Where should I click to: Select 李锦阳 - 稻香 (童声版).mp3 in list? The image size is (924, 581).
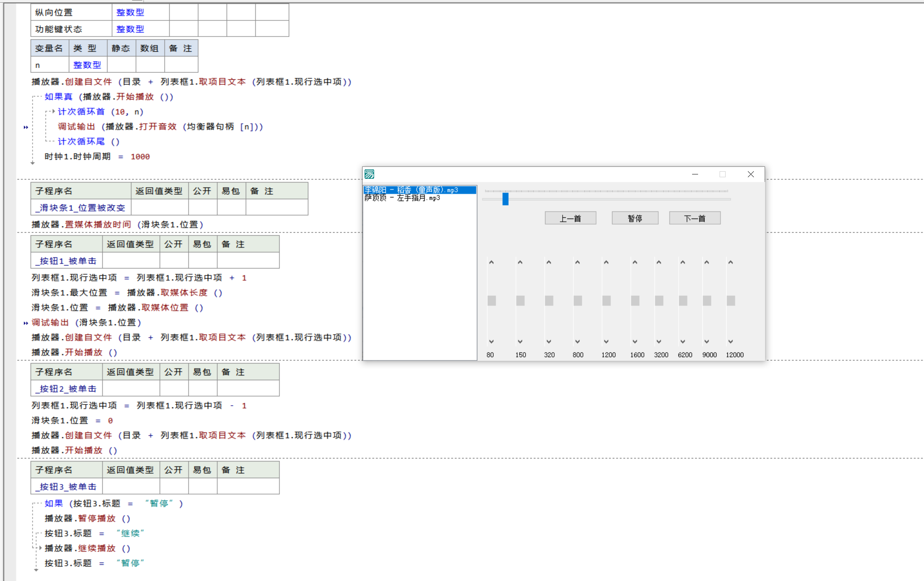click(x=420, y=190)
